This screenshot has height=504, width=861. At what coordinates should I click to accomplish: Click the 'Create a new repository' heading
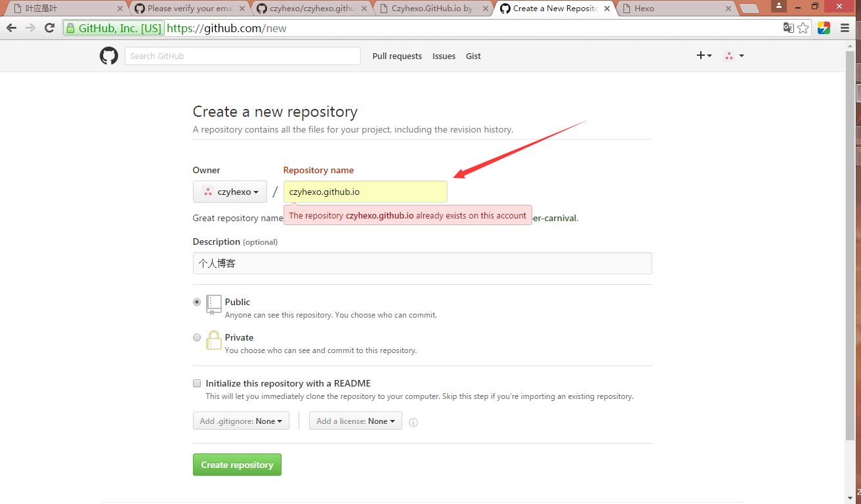[x=275, y=112]
